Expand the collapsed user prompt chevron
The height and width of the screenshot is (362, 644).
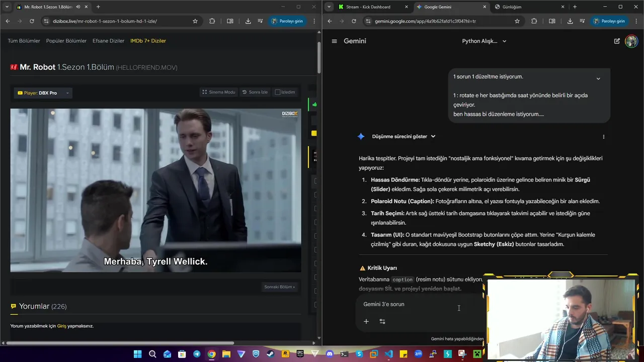coord(598,78)
